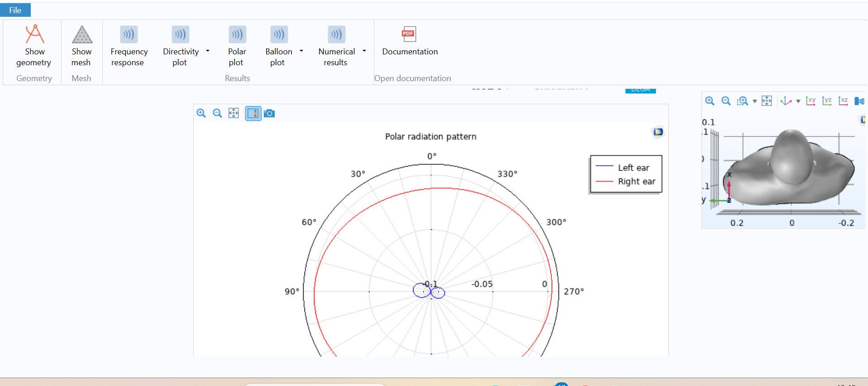Click the 300° angle label

point(556,222)
